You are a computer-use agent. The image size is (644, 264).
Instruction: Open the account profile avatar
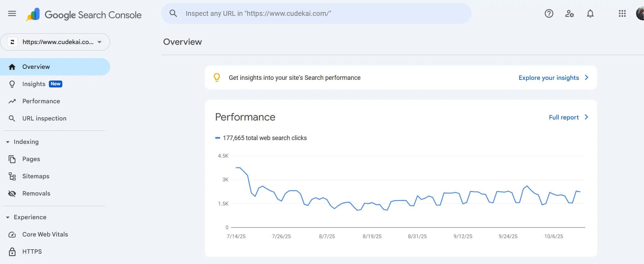(x=640, y=13)
